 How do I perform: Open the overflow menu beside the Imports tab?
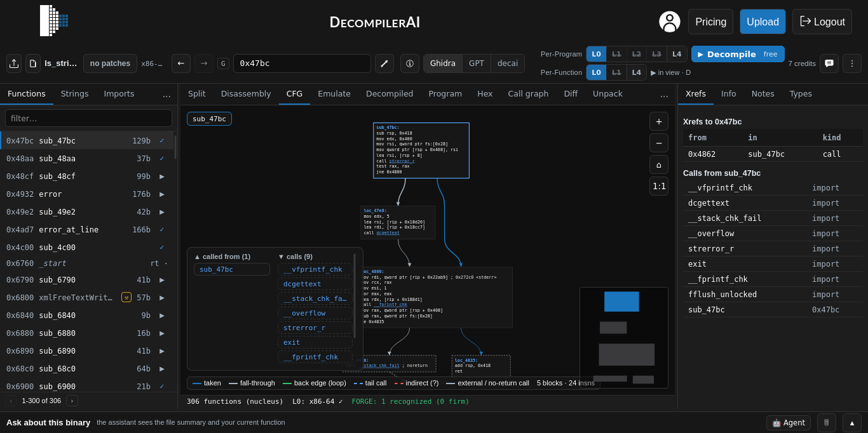166,95
